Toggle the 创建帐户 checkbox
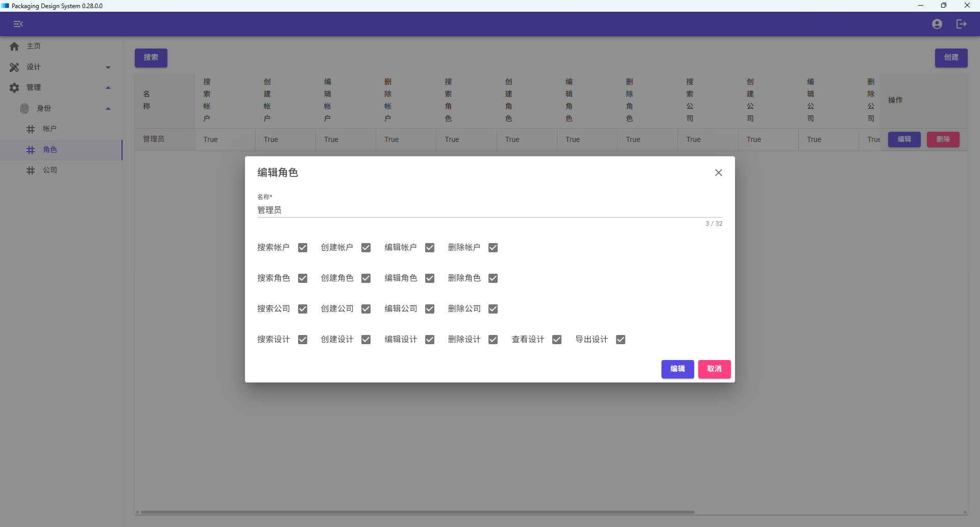Image resolution: width=980 pixels, height=527 pixels. coord(366,248)
